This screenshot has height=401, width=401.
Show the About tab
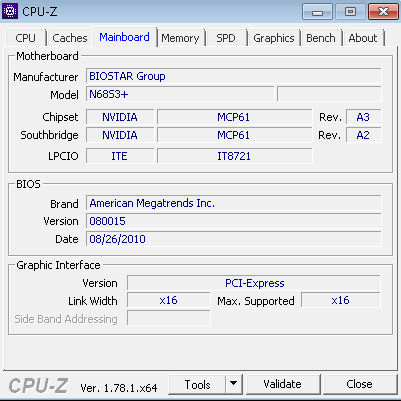[x=363, y=38]
